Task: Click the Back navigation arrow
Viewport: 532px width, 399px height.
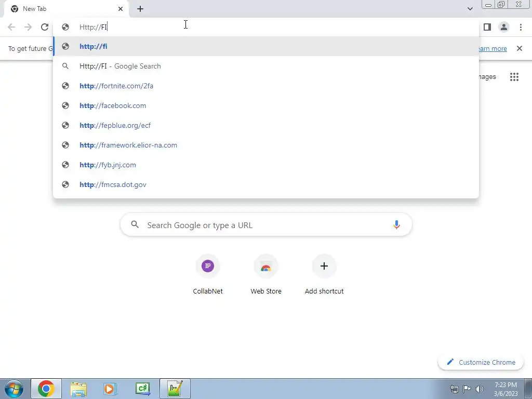Action: point(11,27)
